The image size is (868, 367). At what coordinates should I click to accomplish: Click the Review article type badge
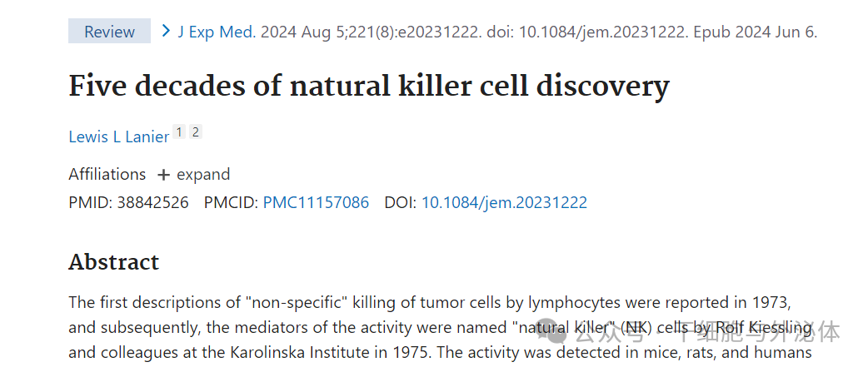[109, 31]
